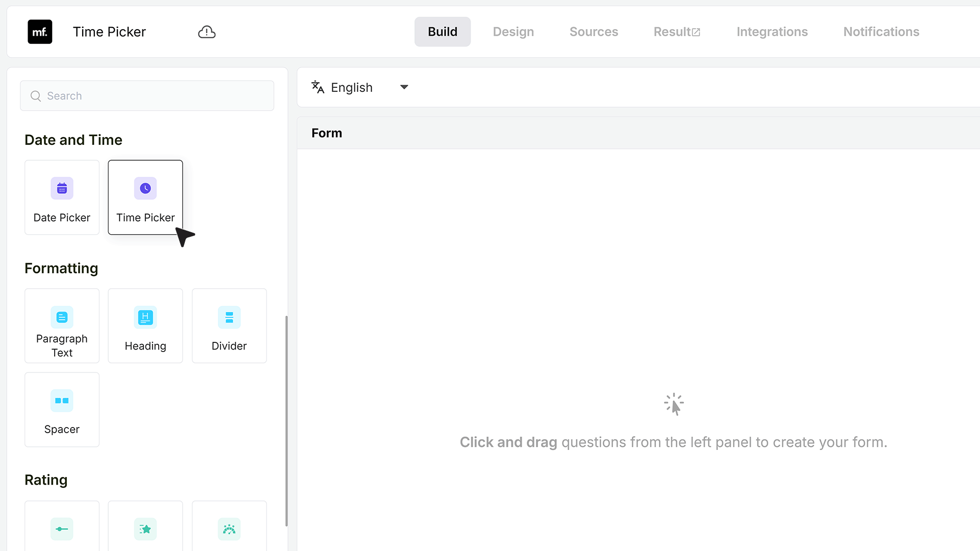
Task: Click the slider rating element icon
Action: click(62, 529)
